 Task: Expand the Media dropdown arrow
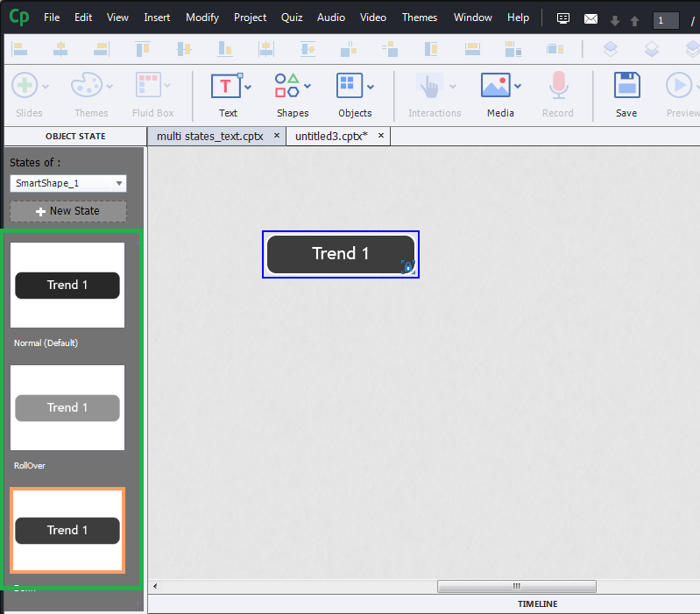pos(518,86)
